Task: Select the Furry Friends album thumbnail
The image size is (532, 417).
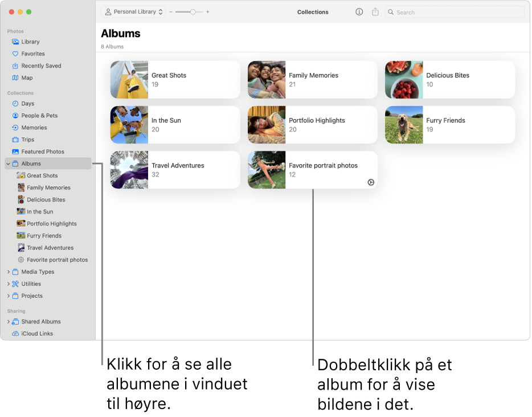Action: [x=404, y=125]
